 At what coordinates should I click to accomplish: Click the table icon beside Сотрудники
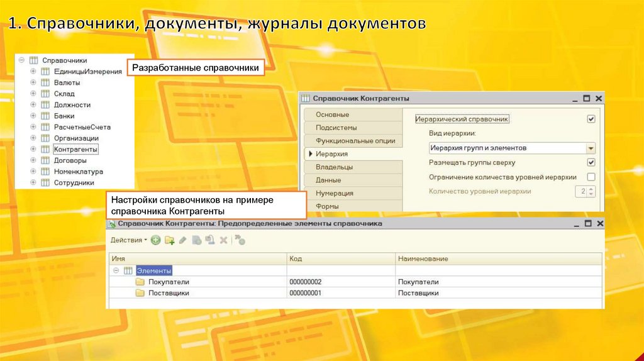coord(45,182)
